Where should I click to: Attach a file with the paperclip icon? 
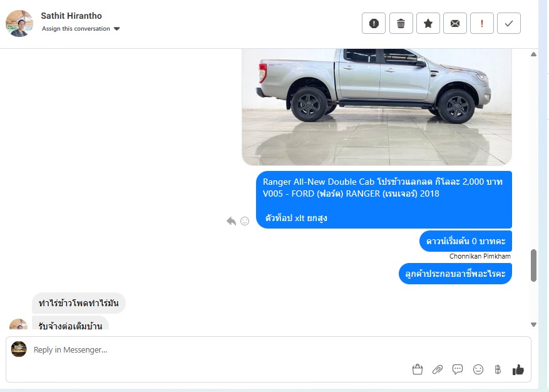coord(438,369)
